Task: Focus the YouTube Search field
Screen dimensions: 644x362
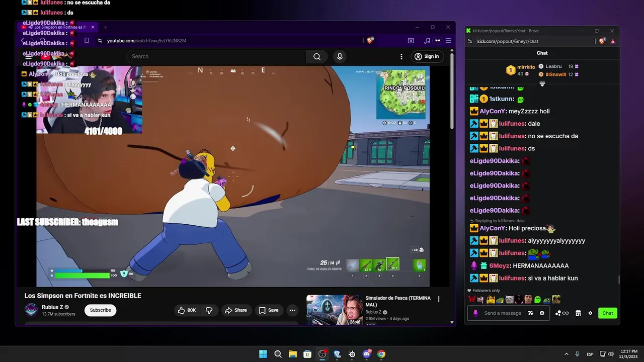Action: click(x=216, y=56)
